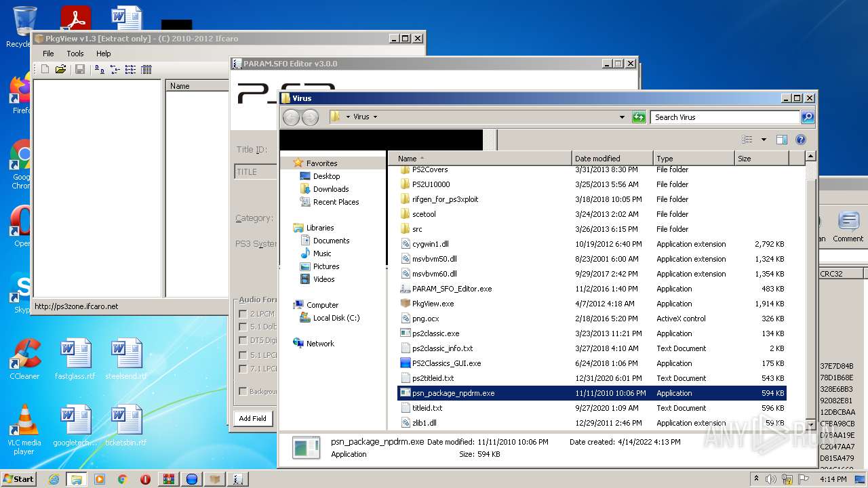Show hidden system tray icons
Image resolution: width=868 pixels, height=488 pixels.
pyautogui.click(x=756, y=479)
